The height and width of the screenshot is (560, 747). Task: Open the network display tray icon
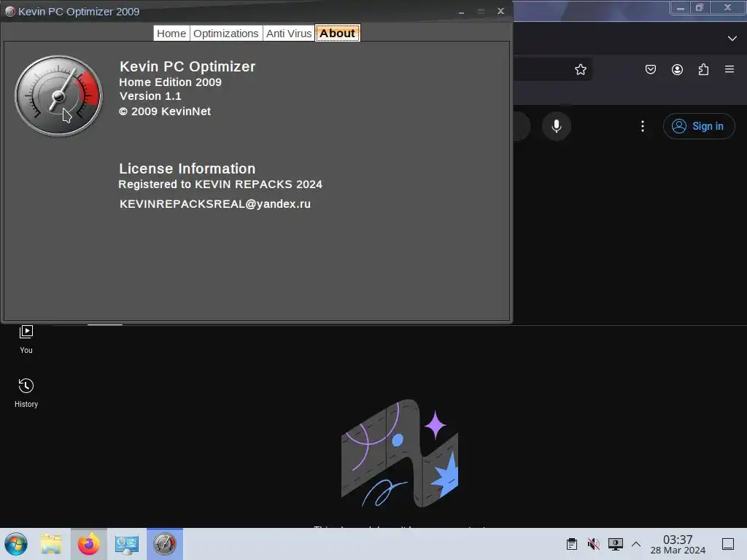coord(616,544)
